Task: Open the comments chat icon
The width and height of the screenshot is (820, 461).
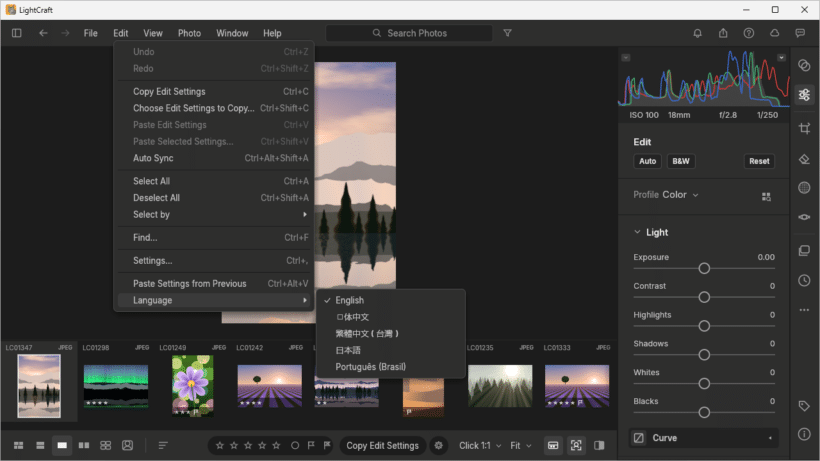Action: [x=800, y=33]
